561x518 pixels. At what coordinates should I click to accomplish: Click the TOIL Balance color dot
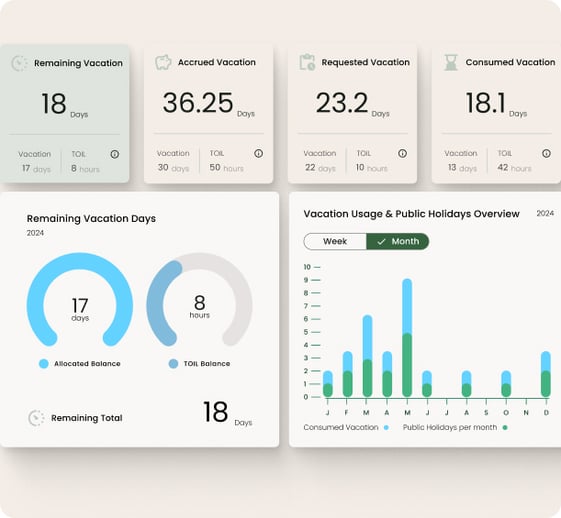click(x=173, y=364)
